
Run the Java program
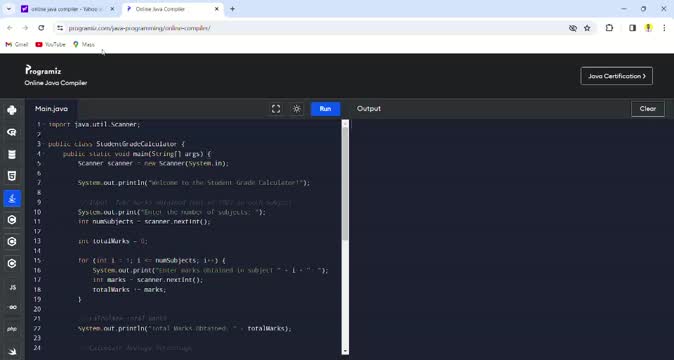[325, 109]
